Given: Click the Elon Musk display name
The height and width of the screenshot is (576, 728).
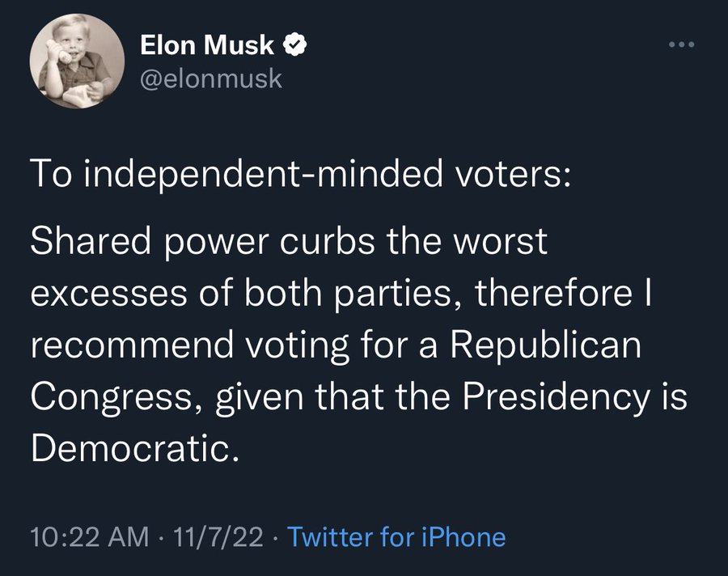Looking at the screenshot, I should pyautogui.click(x=207, y=45).
